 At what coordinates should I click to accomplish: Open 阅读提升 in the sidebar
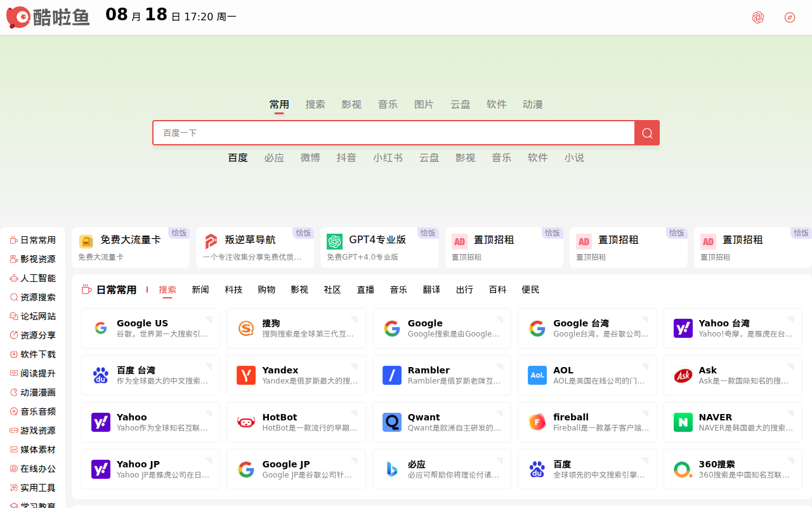(33, 373)
